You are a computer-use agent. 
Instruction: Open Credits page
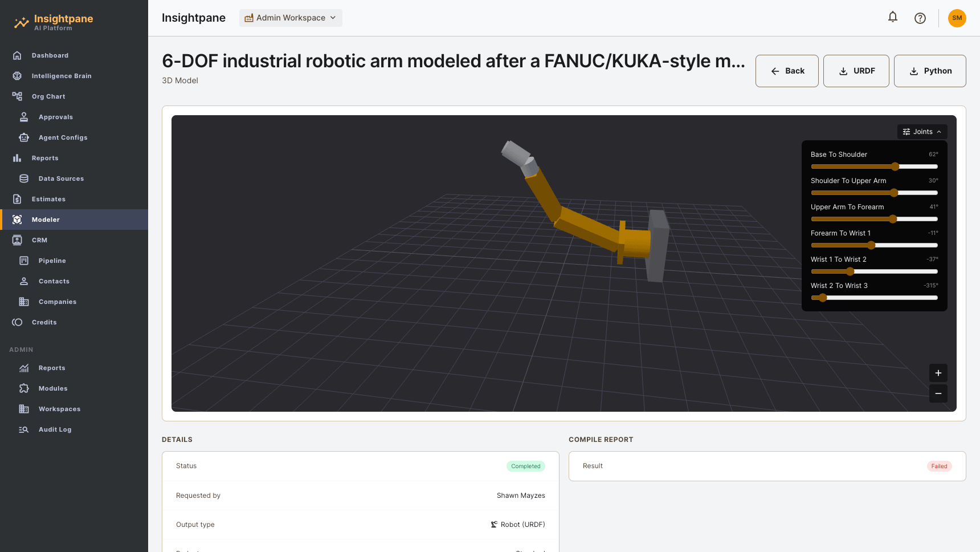(74, 322)
